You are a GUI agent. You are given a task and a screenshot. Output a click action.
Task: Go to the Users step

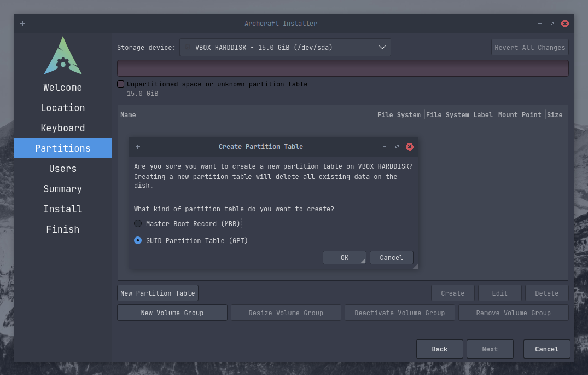point(62,169)
